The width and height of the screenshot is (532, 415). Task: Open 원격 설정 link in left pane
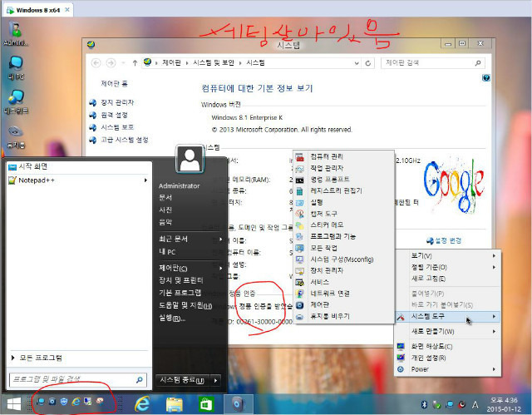tap(115, 115)
